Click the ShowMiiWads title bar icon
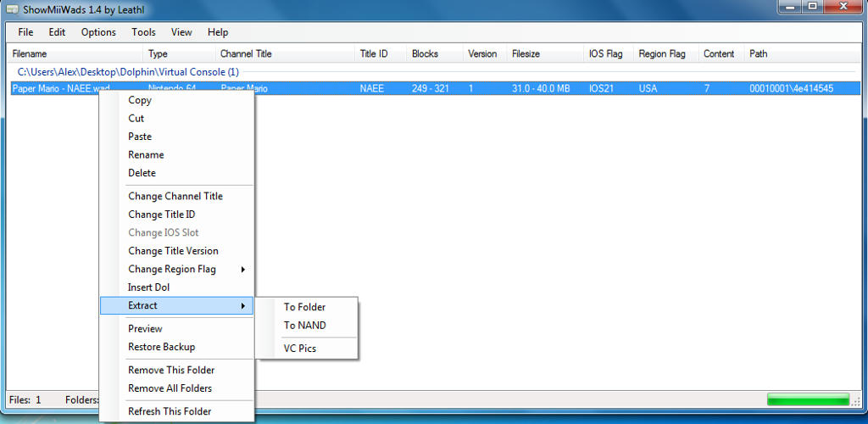868x424 pixels. click(x=12, y=10)
